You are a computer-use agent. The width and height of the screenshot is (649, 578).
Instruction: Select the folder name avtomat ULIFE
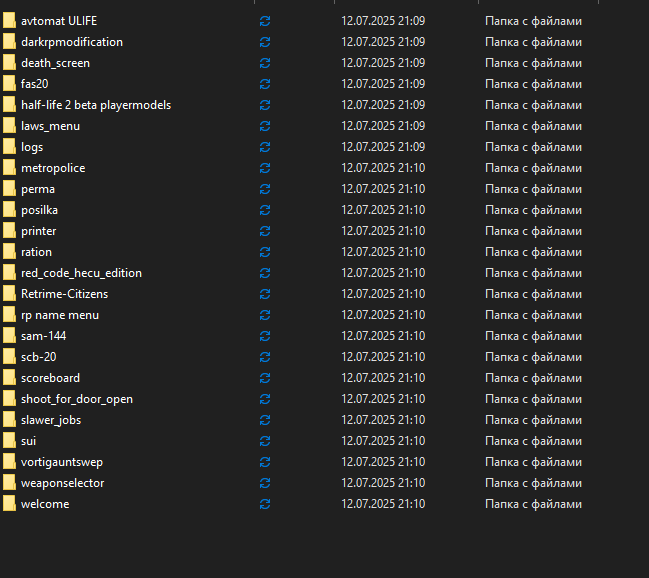click(59, 21)
